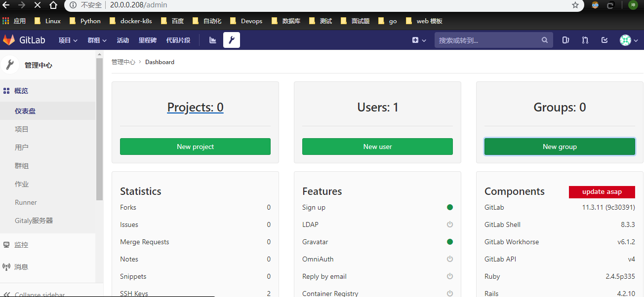Click the broadcast icon beside 消息
The image size is (644, 297).
click(x=6, y=267)
